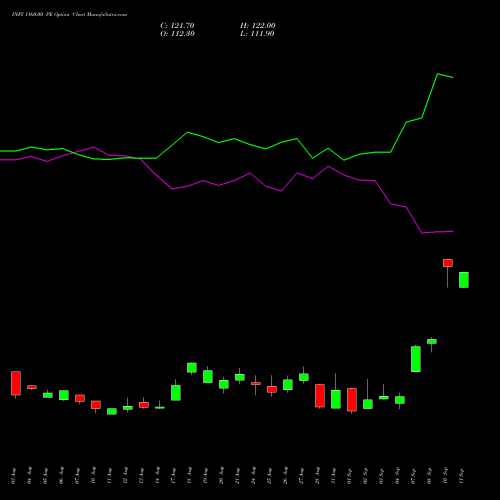Click the green candlestick for 18 Aug
Image resolution: width=500 pixels, height=500 pixels.
192,368
